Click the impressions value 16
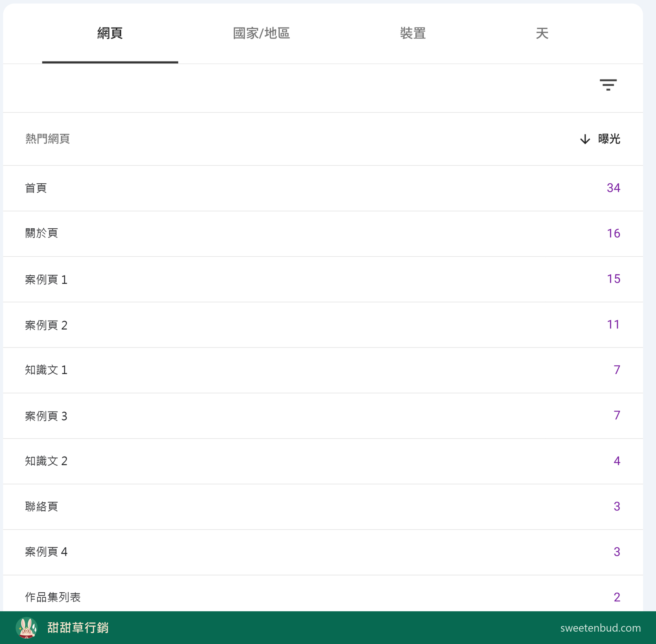Image resolution: width=656 pixels, height=644 pixels. [613, 233]
